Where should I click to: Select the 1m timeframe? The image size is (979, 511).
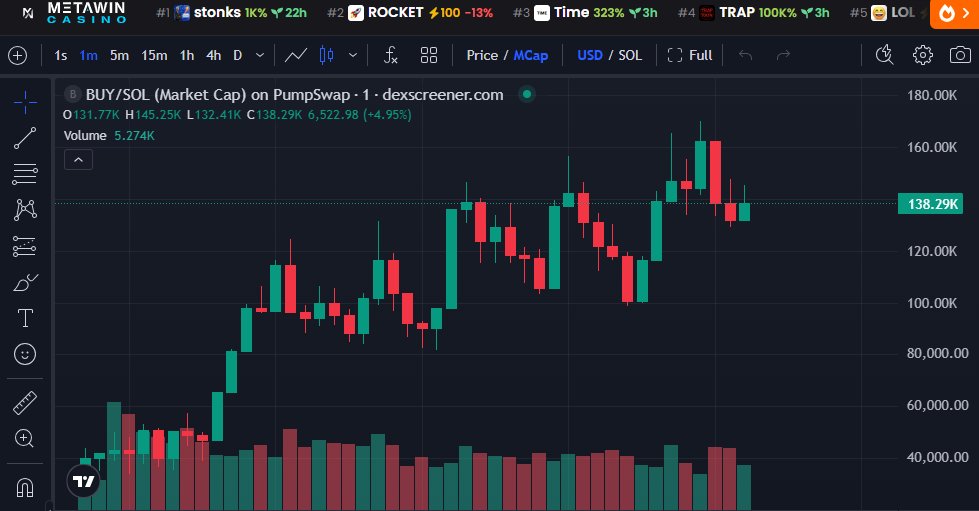click(89, 56)
